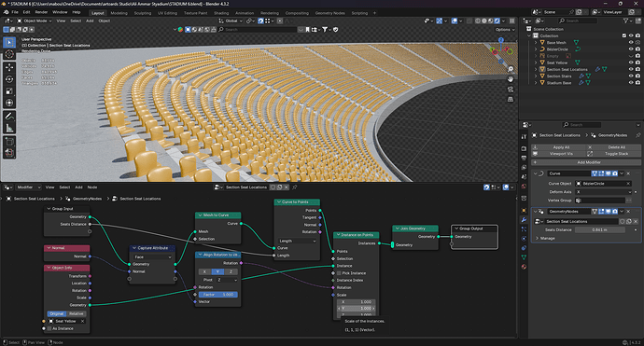
Task: Hide Stadium Base using its eye icon
Action: click(x=631, y=82)
